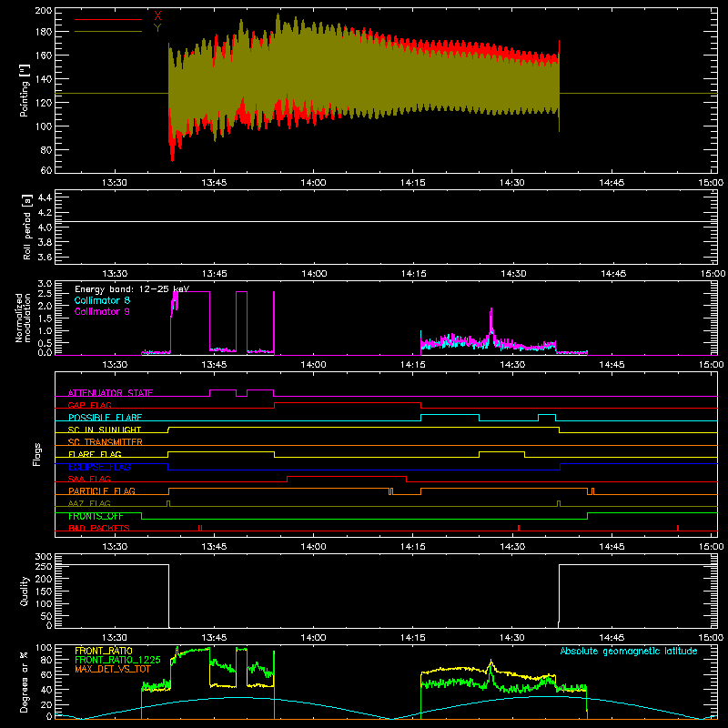Click the modulation spike near 14:27
This screenshot has height=728, width=728.
491,320
